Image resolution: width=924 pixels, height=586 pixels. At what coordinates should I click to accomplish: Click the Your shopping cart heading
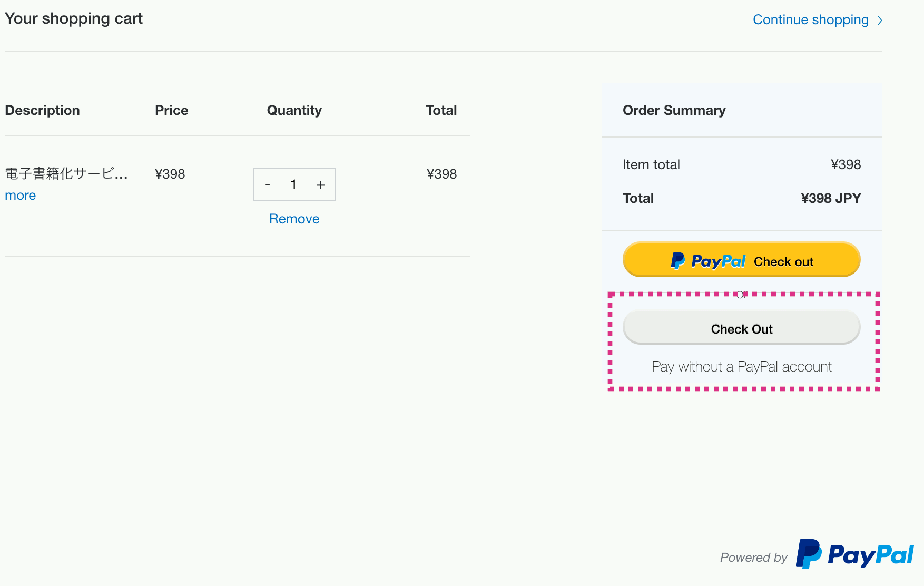pyautogui.click(x=74, y=19)
